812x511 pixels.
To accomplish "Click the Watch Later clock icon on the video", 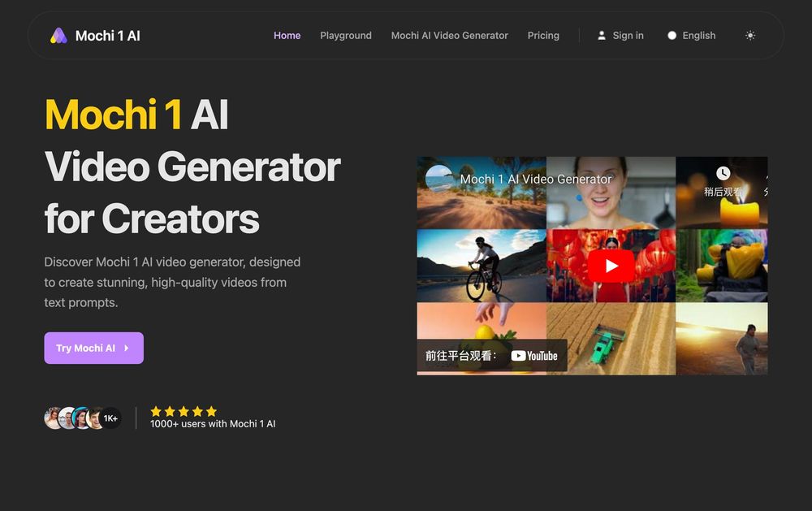I will [x=723, y=173].
